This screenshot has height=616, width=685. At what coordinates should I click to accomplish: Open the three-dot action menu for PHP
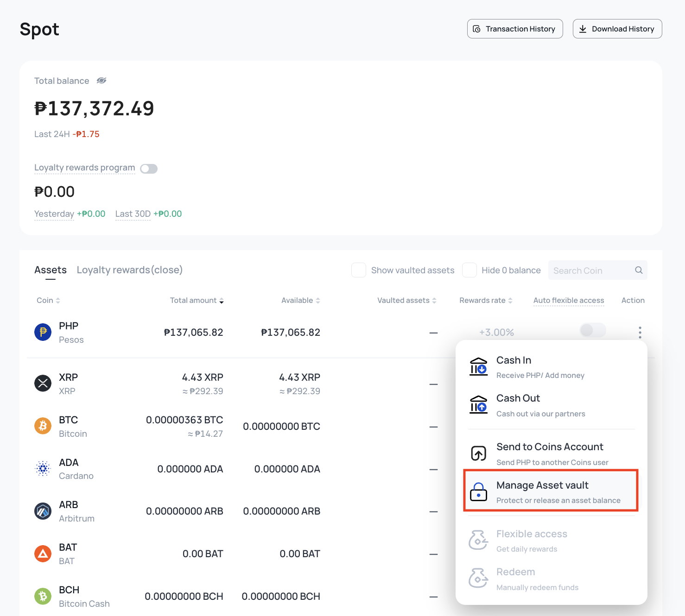pyautogui.click(x=640, y=332)
